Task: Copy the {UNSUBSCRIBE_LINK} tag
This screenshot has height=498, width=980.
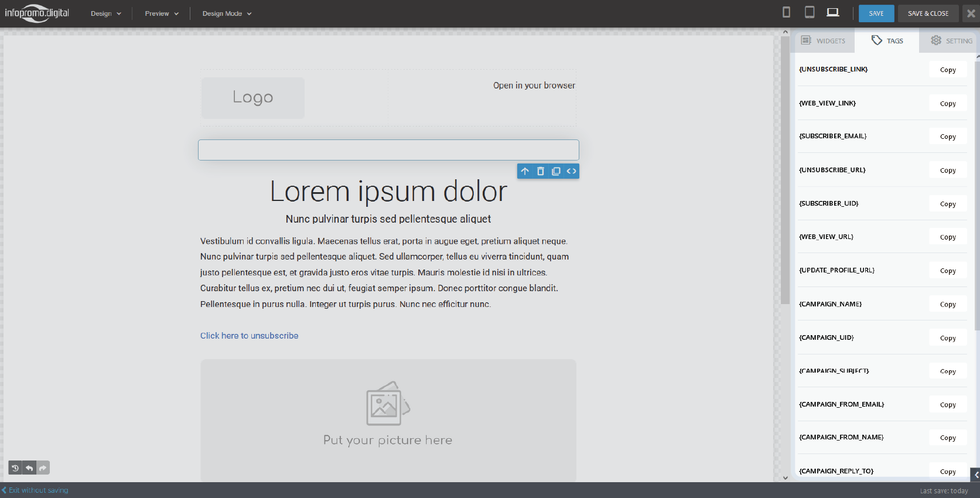Action: (x=948, y=70)
